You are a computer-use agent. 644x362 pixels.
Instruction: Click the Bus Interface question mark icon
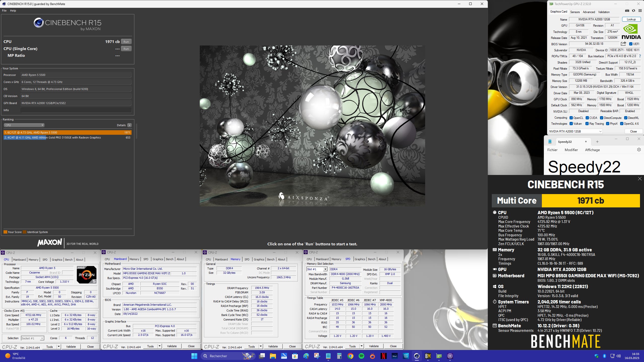[x=640, y=56]
